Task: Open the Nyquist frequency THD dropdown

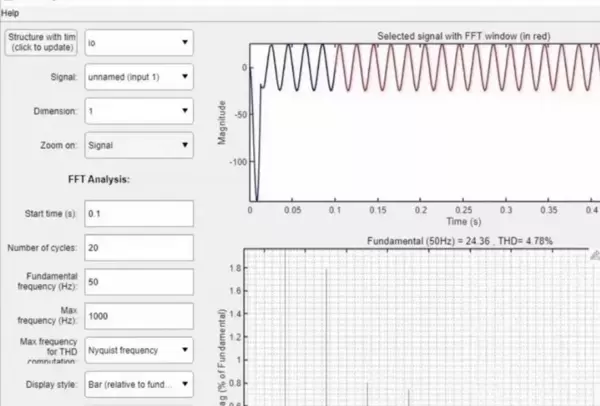Action: (138, 350)
